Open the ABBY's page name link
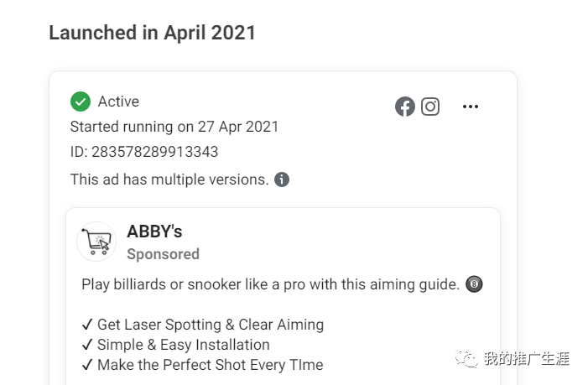This screenshot has width=588, height=385. pyautogui.click(x=154, y=232)
